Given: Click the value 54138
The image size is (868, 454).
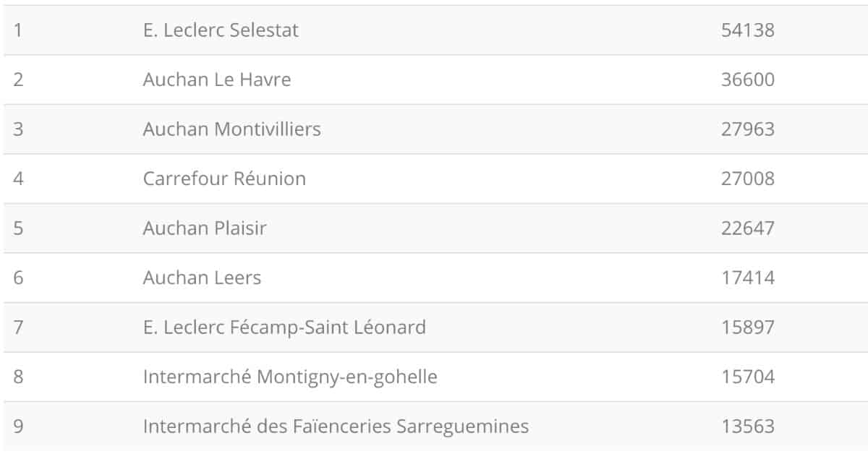Looking at the screenshot, I should (x=748, y=30).
